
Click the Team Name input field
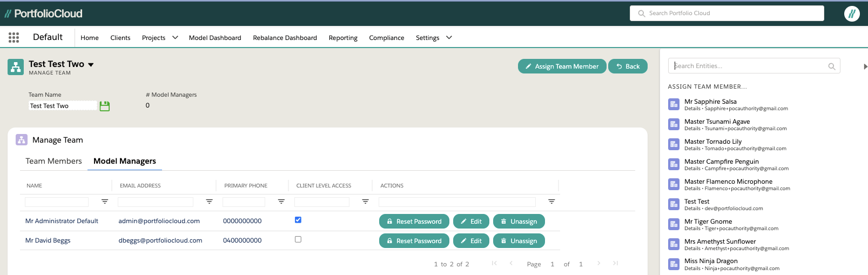63,106
